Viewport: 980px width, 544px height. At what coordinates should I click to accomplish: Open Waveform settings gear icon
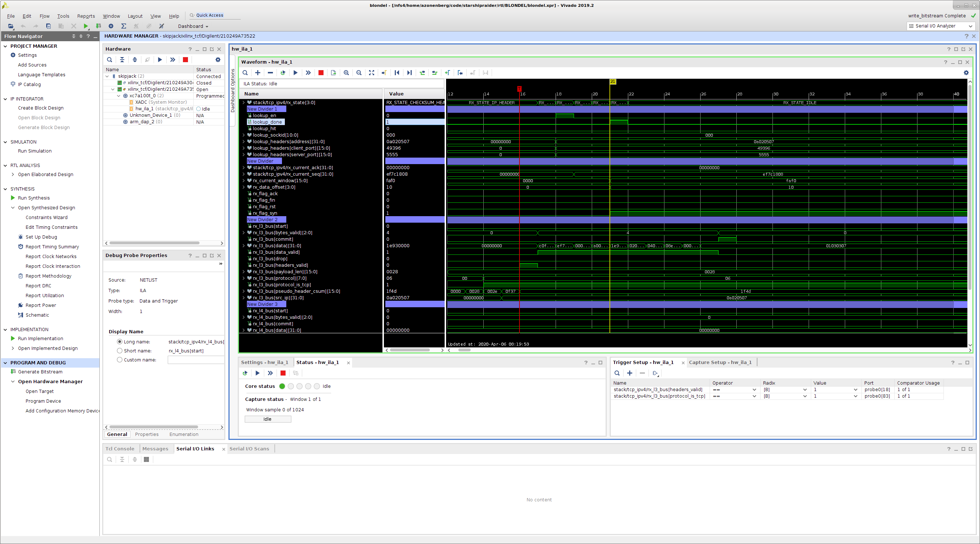(966, 73)
